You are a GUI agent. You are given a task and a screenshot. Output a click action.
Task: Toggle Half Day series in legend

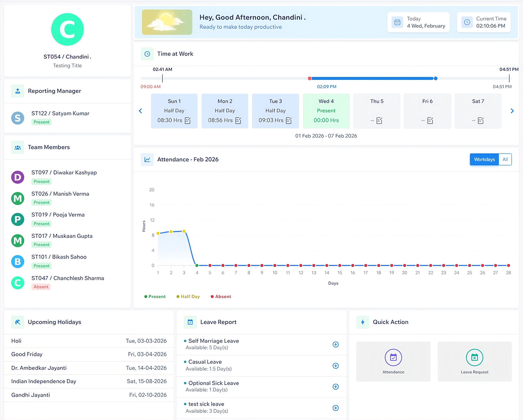[188, 296]
